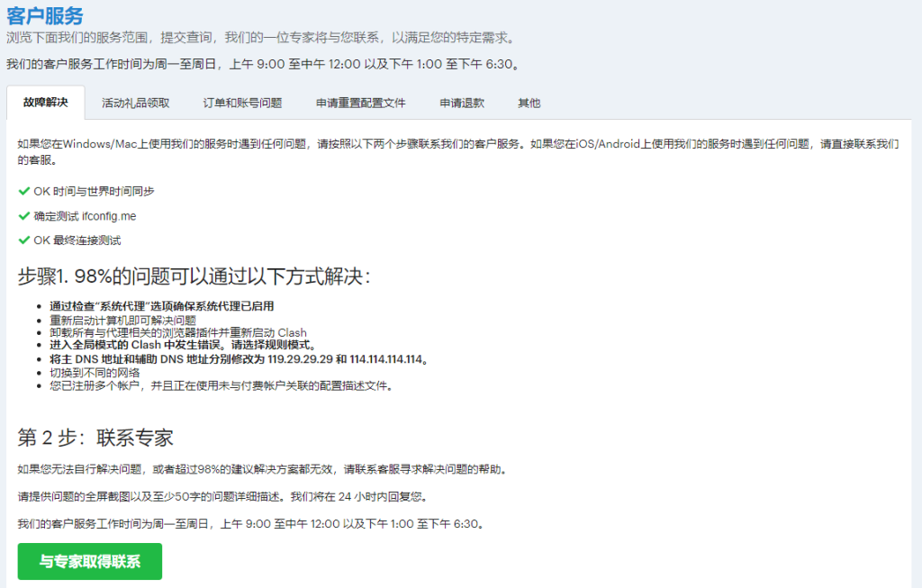Select the 订单和账号问题 tab
Screen dimensions: 922x588
(242, 103)
